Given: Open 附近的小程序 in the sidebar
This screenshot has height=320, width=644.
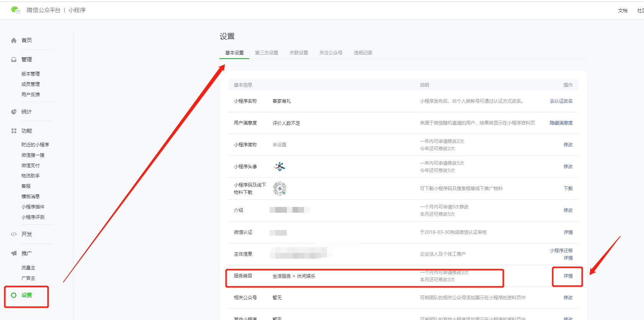Looking at the screenshot, I should click(35, 144).
